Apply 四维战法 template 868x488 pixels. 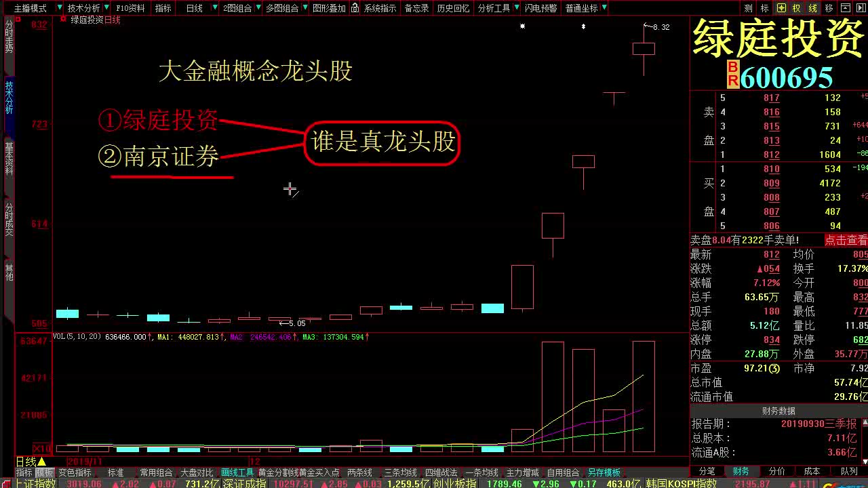(441, 472)
